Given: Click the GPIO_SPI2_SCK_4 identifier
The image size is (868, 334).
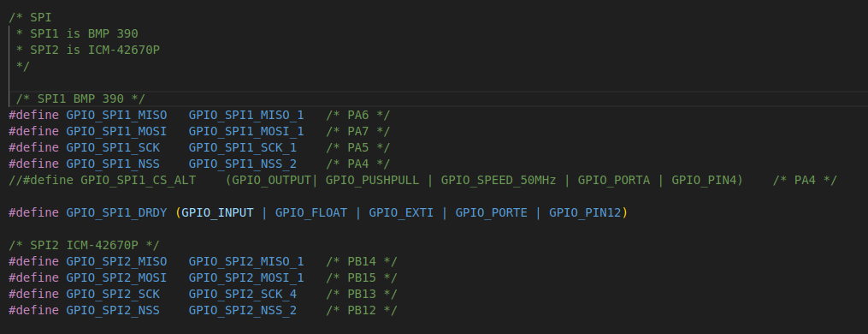Looking at the screenshot, I should point(243,294).
